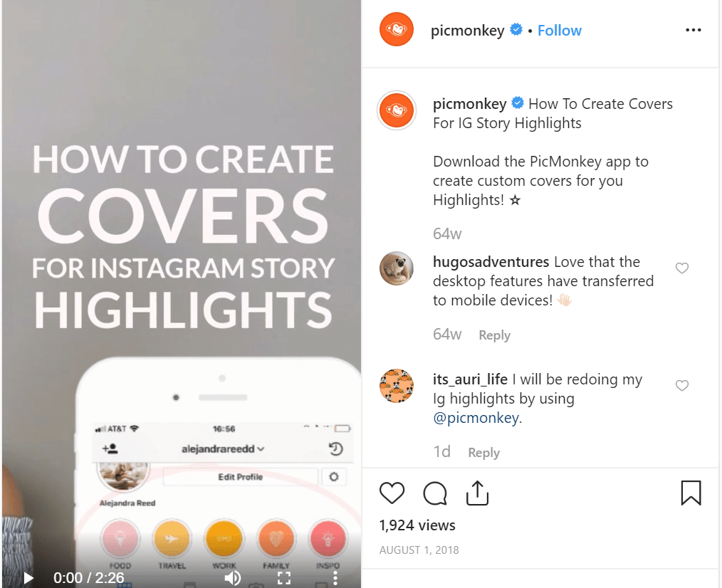This screenshot has height=588, width=722.
Task: View the hugosadventures profile avatar
Action: click(397, 268)
